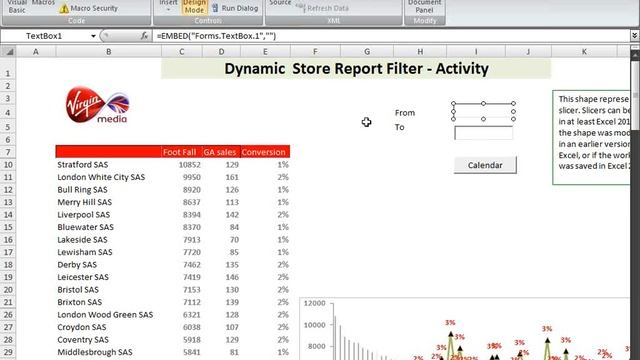Select column K header
The height and width of the screenshot is (360, 640).
tap(584, 51)
